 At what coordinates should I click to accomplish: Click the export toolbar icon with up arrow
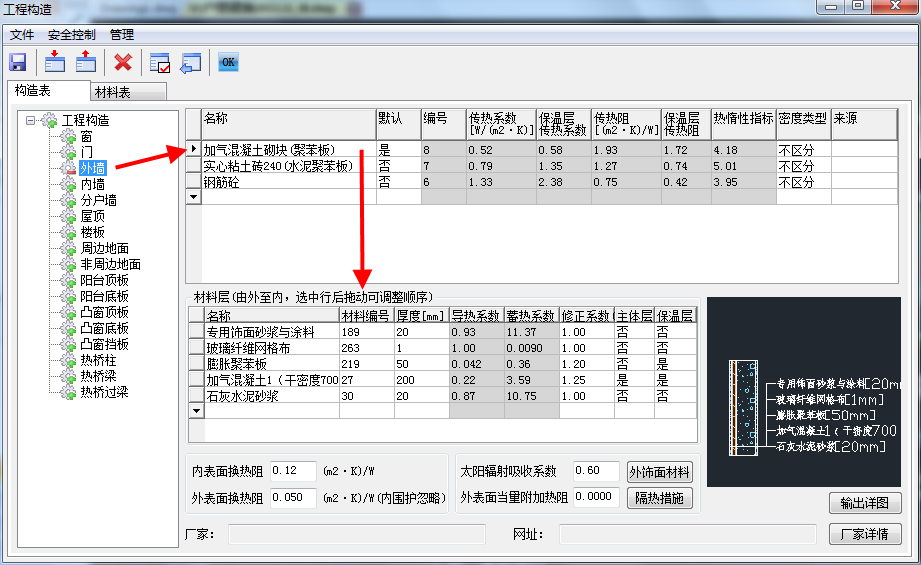coord(86,62)
